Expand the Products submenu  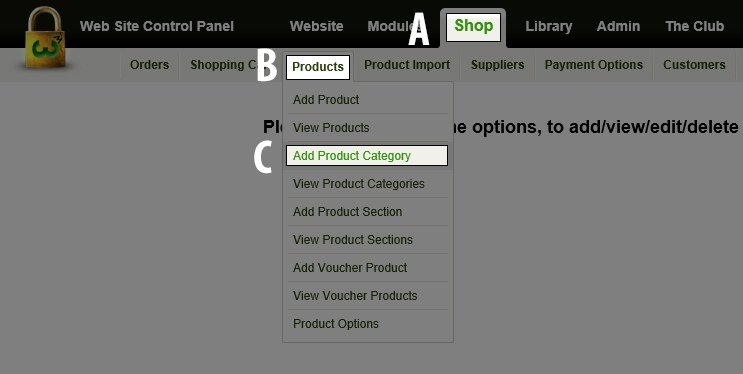(x=318, y=67)
